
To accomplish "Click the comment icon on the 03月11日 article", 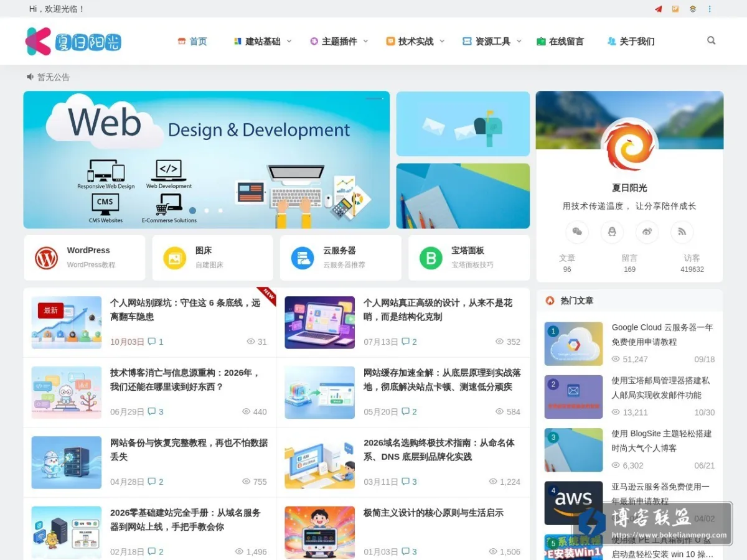I will (405, 482).
